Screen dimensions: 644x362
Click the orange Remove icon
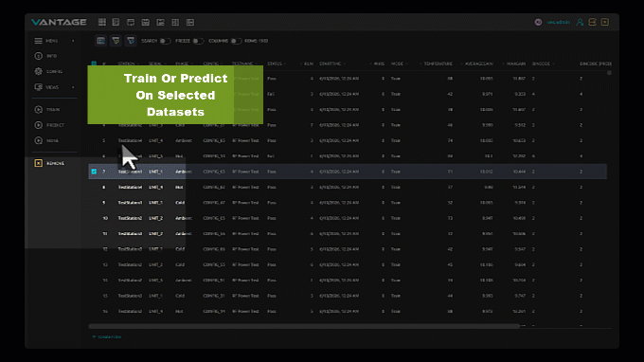38,163
